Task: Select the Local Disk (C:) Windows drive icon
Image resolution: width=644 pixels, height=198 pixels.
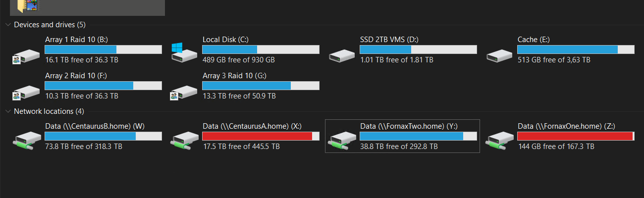Action: point(183,52)
